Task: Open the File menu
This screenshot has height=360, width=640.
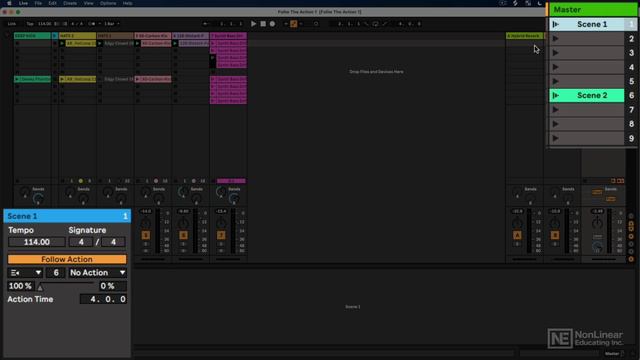Action: [38, 3]
